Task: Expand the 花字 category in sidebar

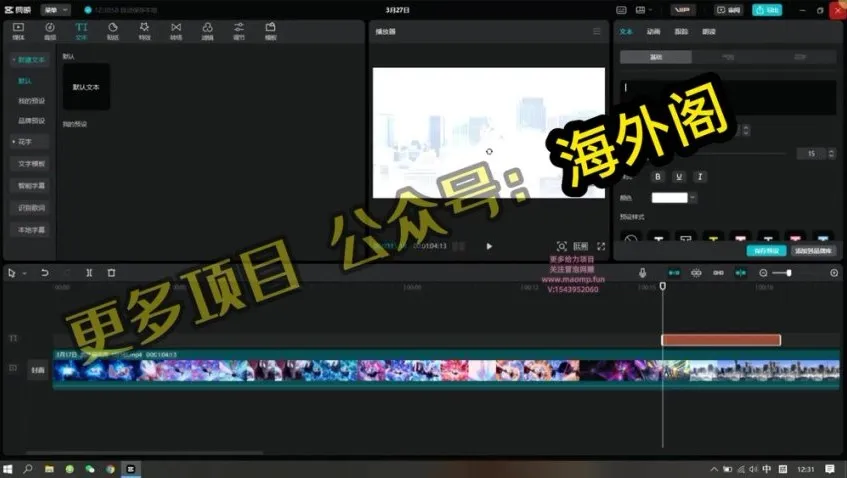Action: (24, 141)
